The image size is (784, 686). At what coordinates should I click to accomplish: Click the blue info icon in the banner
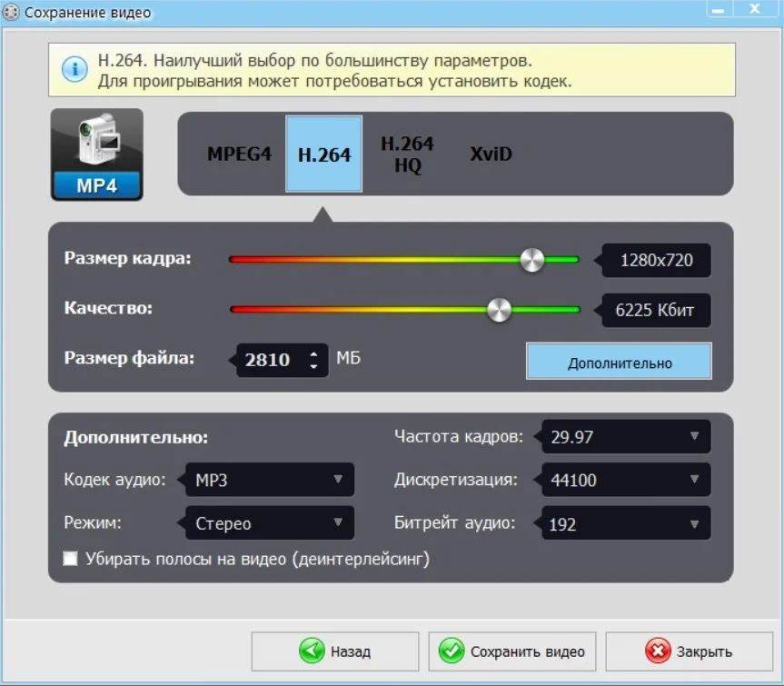[x=74, y=69]
